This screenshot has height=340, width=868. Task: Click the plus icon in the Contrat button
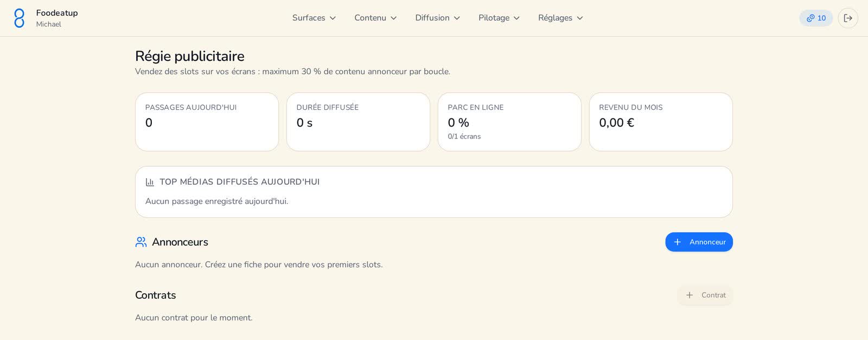(x=690, y=295)
